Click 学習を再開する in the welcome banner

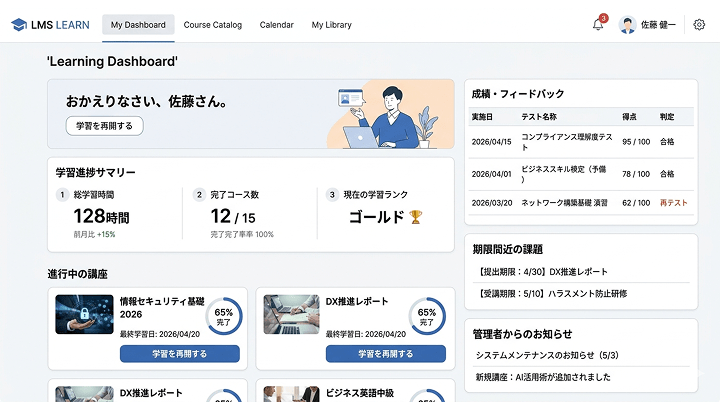tap(104, 126)
